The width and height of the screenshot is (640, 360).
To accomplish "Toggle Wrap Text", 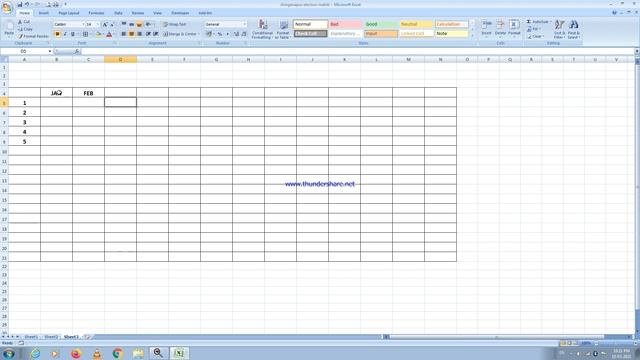I will (175, 24).
